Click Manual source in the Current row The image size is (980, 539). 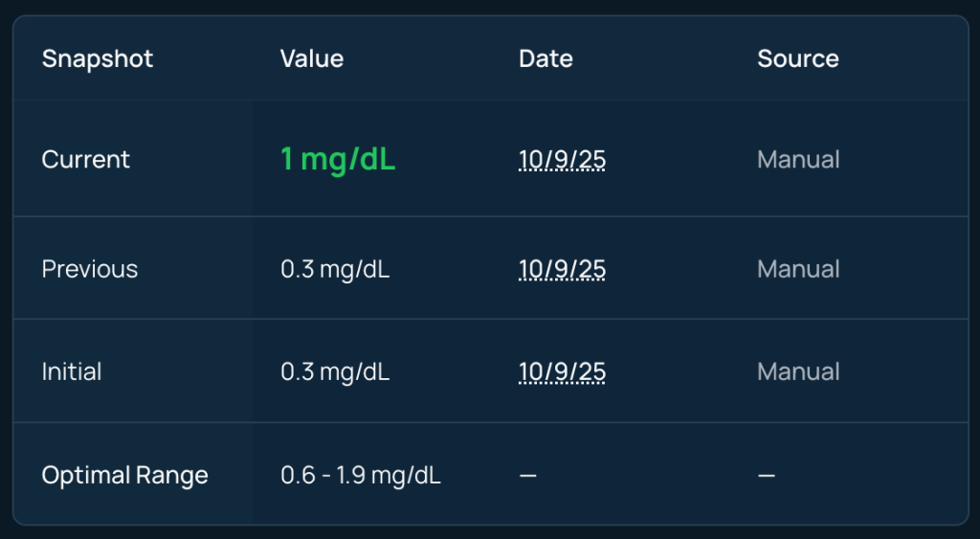click(x=798, y=160)
